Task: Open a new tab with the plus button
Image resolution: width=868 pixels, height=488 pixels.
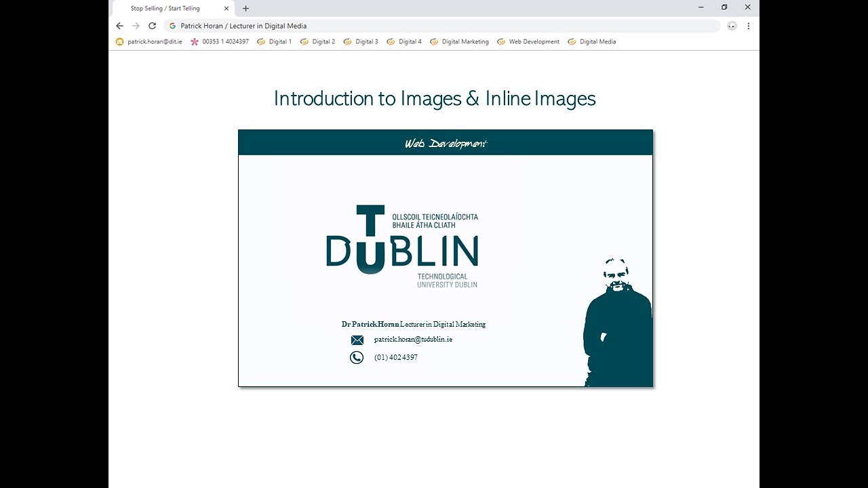Action: (x=245, y=8)
